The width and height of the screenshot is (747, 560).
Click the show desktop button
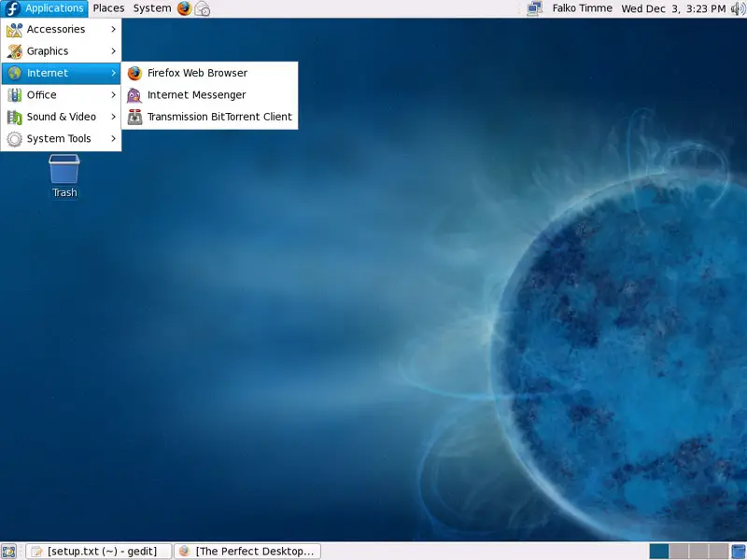(x=9, y=552)
